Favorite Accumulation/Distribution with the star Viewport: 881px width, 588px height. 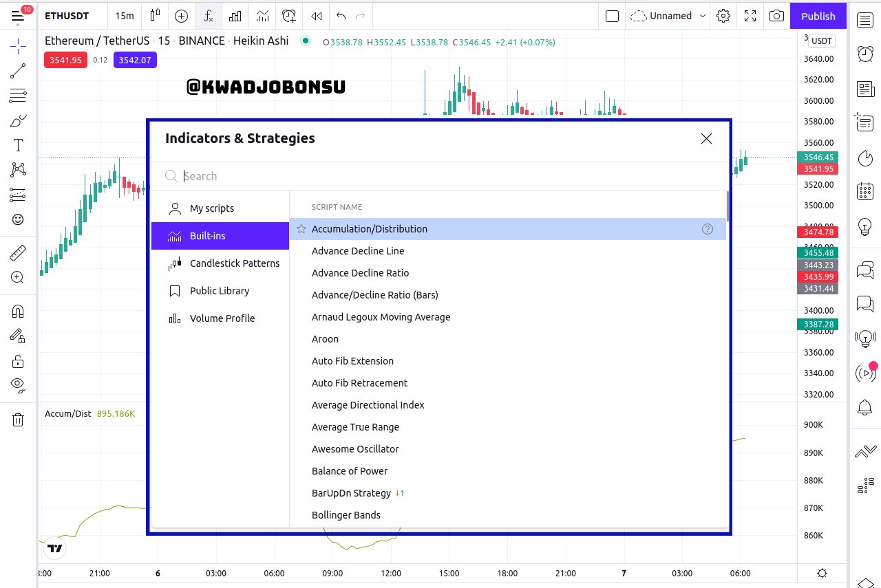click(x=301, y=229)
